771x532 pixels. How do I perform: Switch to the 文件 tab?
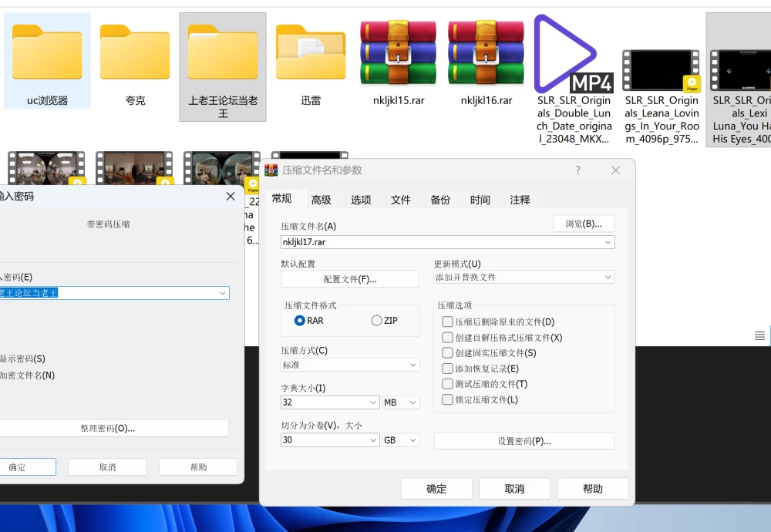(x=401, y=200)
